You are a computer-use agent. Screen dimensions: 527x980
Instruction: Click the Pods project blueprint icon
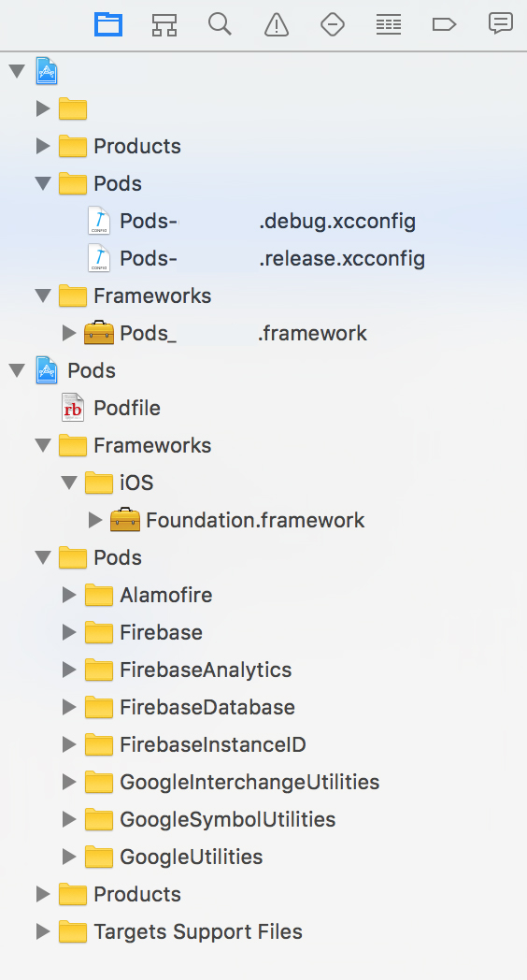[x=47, y=370]
